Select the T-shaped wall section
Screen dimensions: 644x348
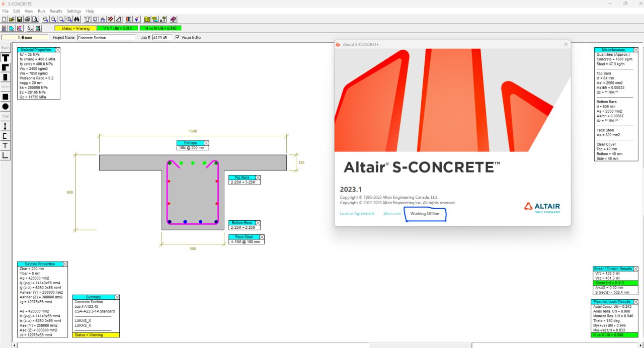click(6, 145)
